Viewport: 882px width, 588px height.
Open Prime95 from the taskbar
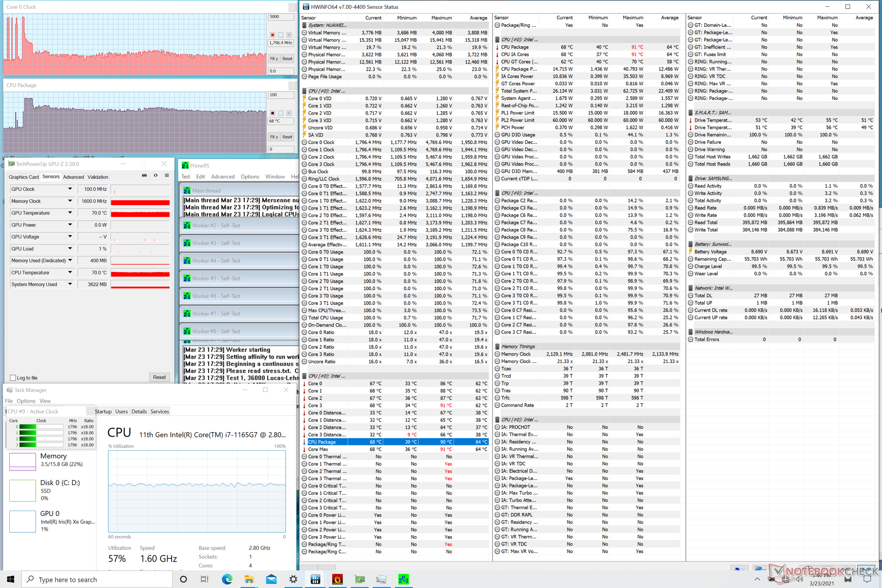coord(403,580)
